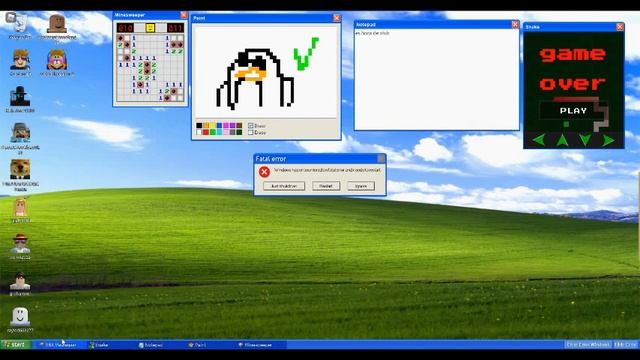This screenshot has width=640, height=360.
Task: Select the dark green swatch in Paint
Action: [x=239, y=132]
